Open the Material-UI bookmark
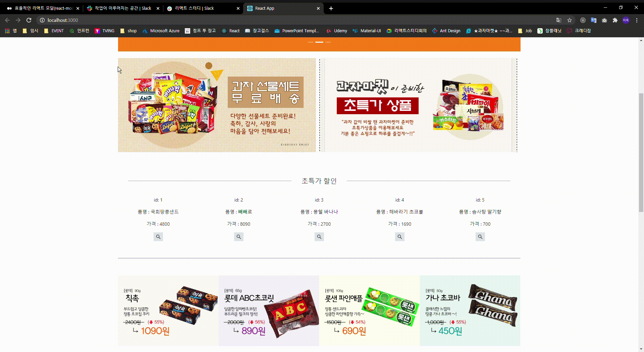 pyautogui.click(x=367, y=31)
